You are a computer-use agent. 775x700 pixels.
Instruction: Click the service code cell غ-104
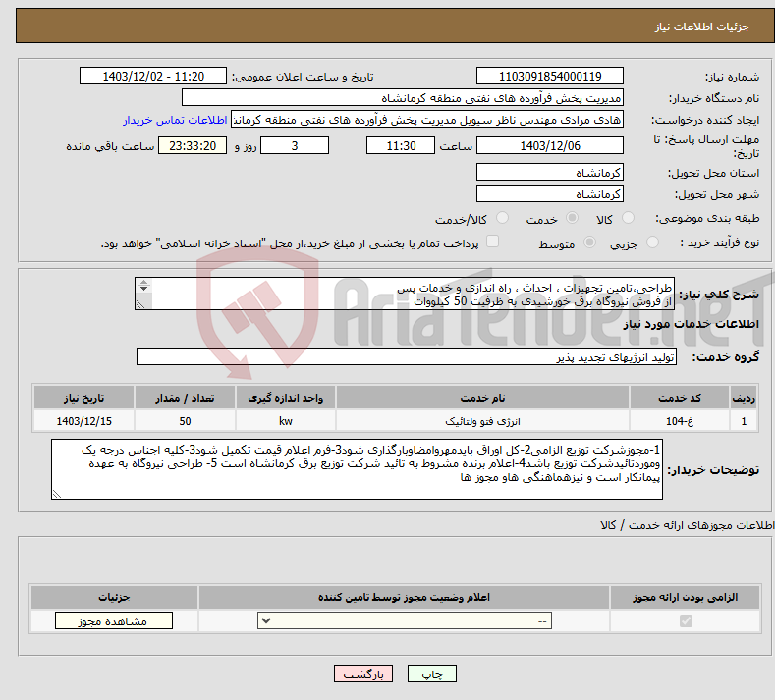(680, 421)
